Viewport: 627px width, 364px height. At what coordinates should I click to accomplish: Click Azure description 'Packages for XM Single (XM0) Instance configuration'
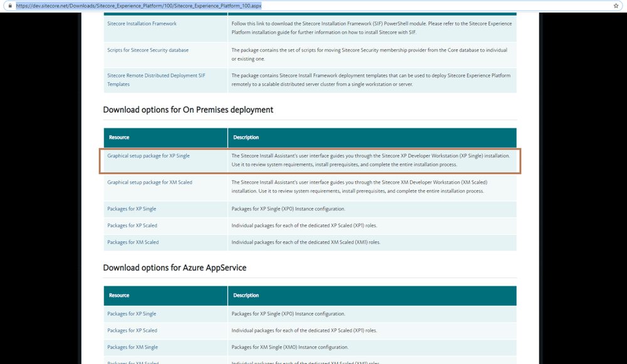pos(290,347)
